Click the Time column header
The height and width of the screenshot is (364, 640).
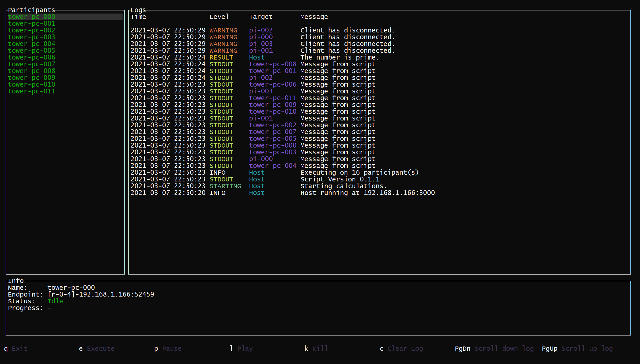138,17
